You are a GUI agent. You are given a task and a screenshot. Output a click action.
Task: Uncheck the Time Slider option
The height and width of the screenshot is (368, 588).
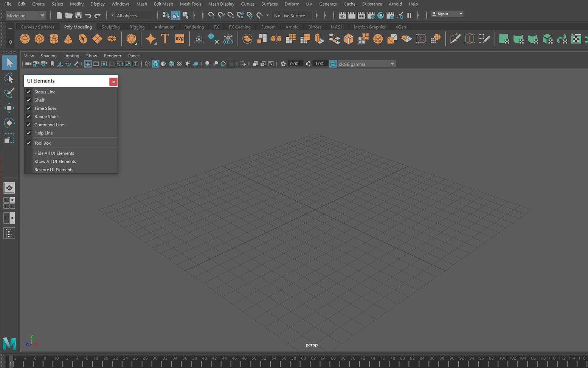coord(28,108)
